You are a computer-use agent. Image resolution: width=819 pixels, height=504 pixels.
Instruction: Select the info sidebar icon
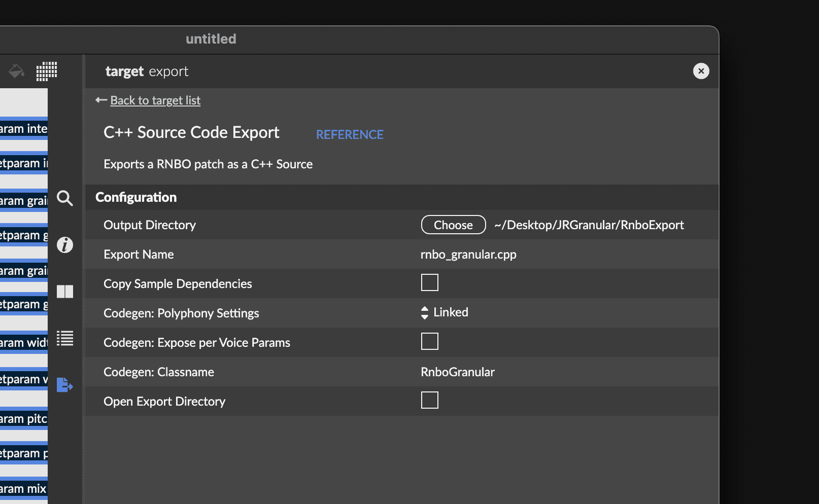point(64,245)
